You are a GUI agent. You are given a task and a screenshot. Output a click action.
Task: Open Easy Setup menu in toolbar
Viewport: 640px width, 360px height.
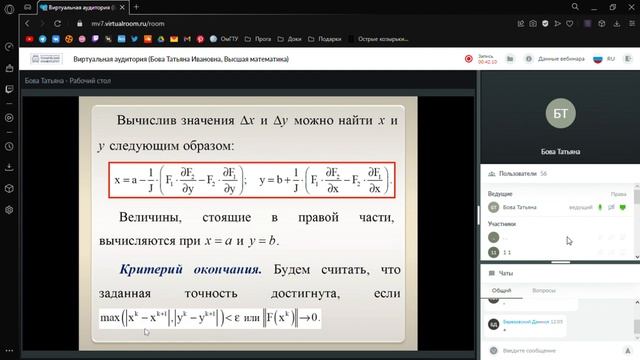(x=631, y=24)
